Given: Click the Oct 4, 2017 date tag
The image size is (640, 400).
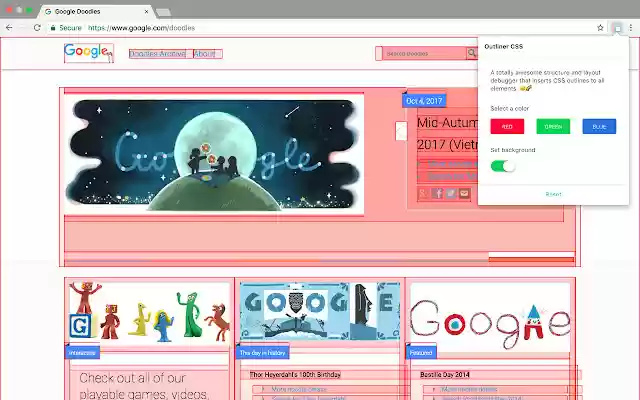Looking at the screenshot, I should coord(424,101).
